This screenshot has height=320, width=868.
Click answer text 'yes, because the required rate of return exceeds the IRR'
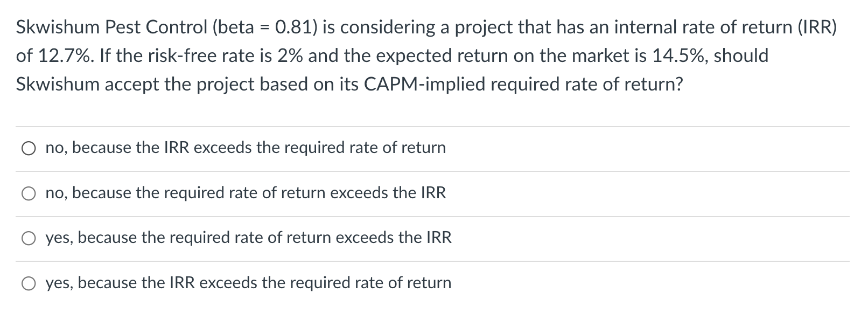click(x=248, y=238)
